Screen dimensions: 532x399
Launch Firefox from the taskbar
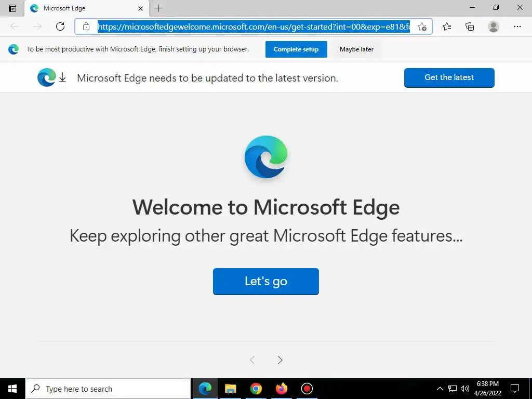[281, 389]
